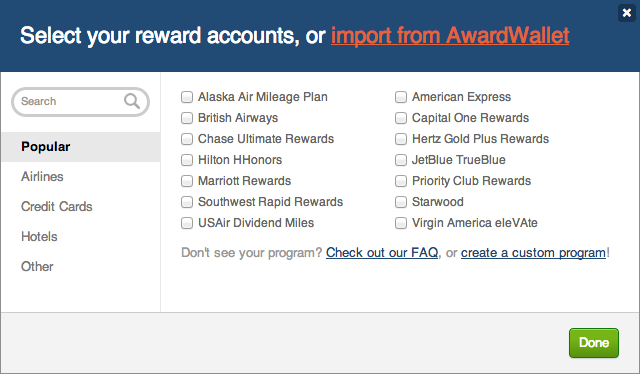Select the Hilton HHonors checkbox

point(187,160)
